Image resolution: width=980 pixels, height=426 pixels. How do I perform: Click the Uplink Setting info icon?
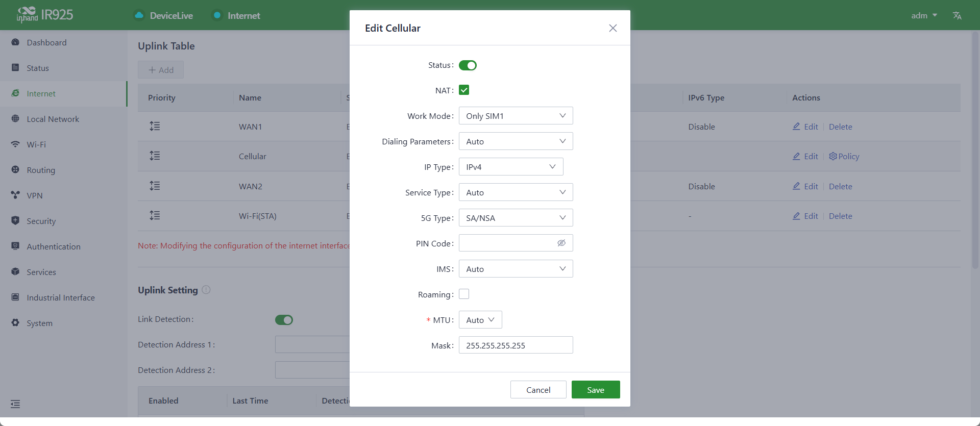(x=206, y=290)
